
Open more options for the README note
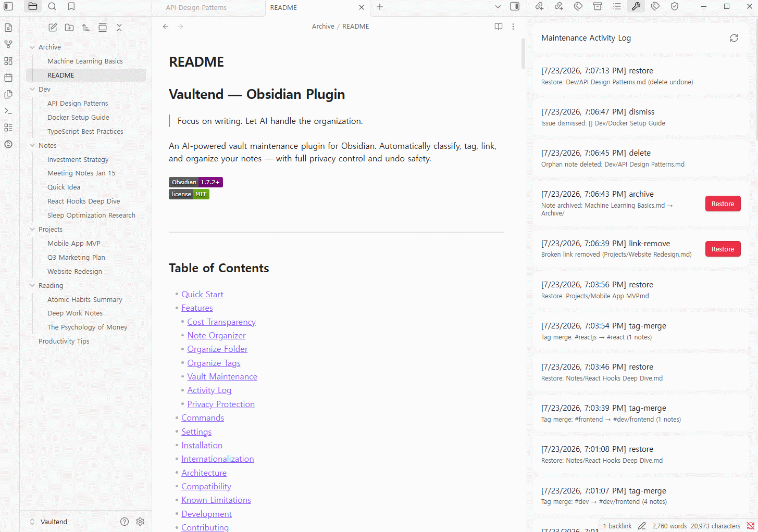(513, 27)
